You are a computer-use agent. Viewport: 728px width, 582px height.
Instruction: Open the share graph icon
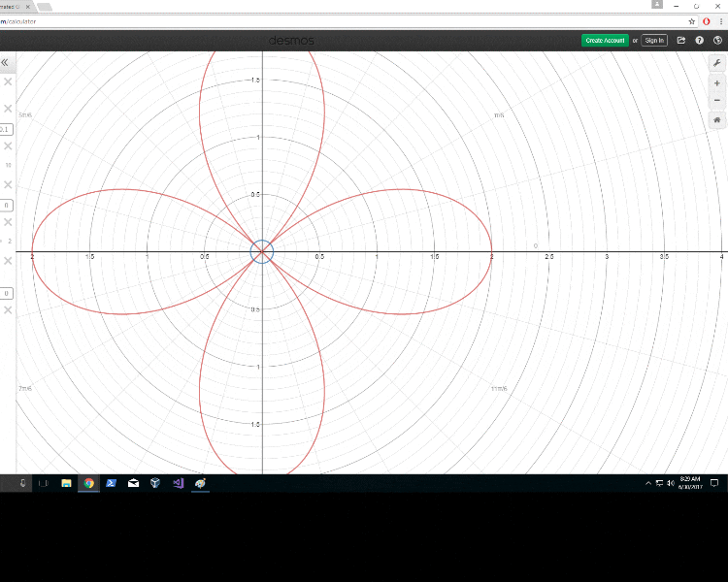tap(681, 41)
